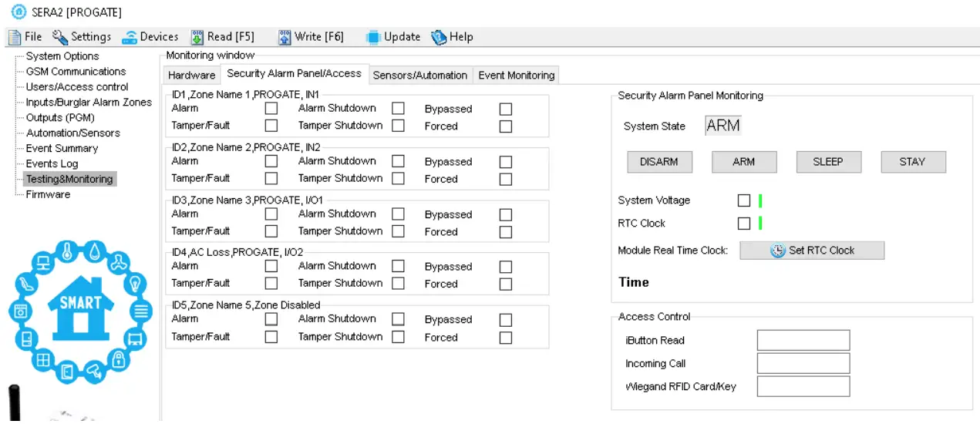Click the SERA2 app icon in title bar
The height and width of the screenshot is (424, 980).
click(19, 12)
